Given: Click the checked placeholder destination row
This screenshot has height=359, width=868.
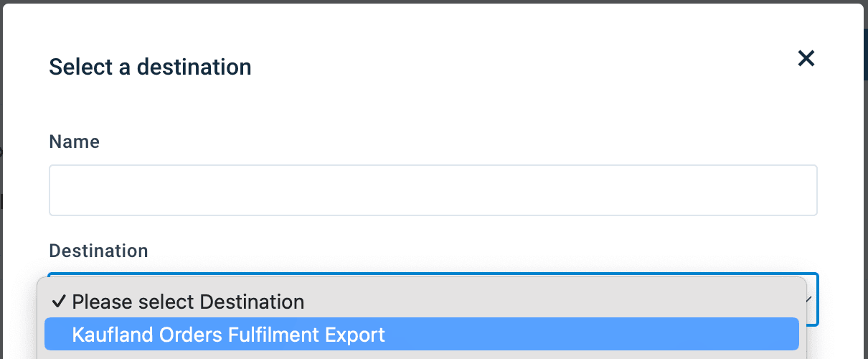Looking at the screenshot, I should [421, 302].
